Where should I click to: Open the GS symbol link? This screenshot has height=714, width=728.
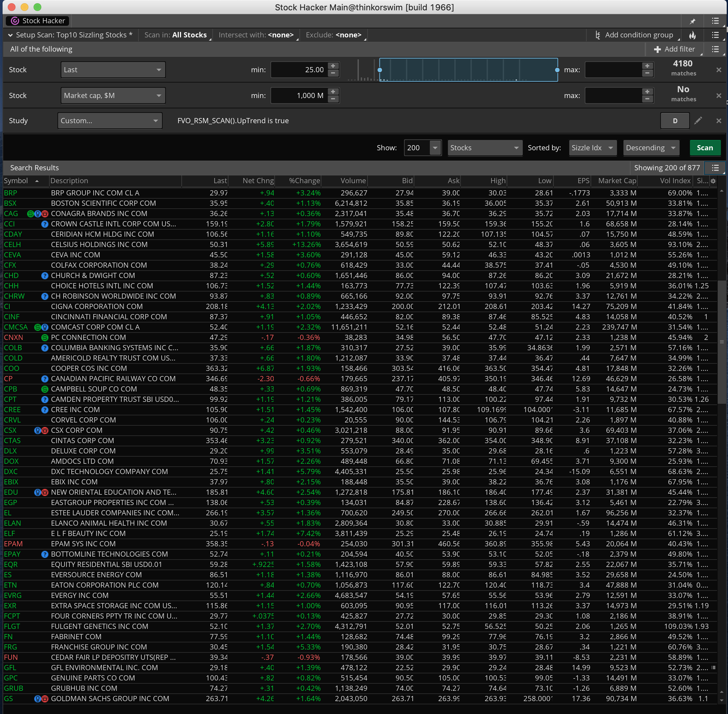pos(8,699)
